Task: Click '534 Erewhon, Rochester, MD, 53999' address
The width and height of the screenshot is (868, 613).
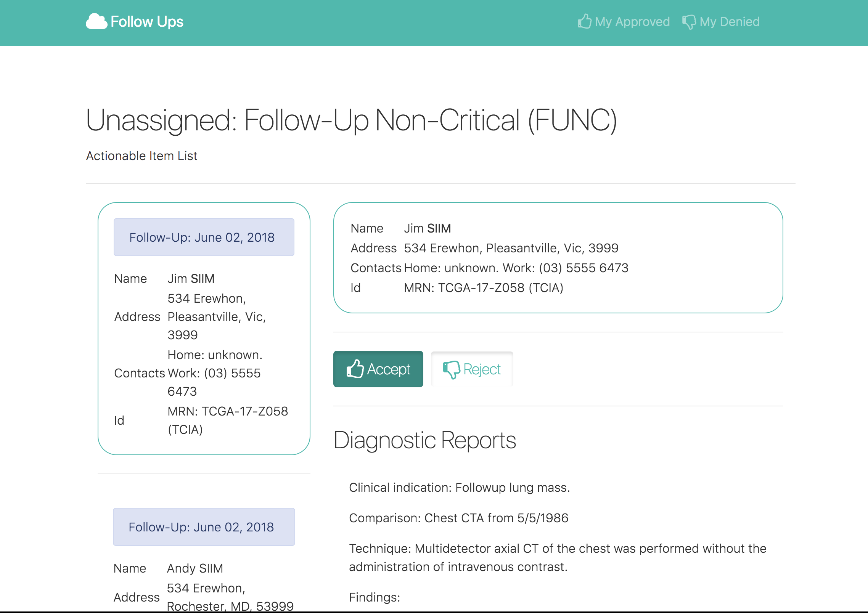Action: [230, 597]
